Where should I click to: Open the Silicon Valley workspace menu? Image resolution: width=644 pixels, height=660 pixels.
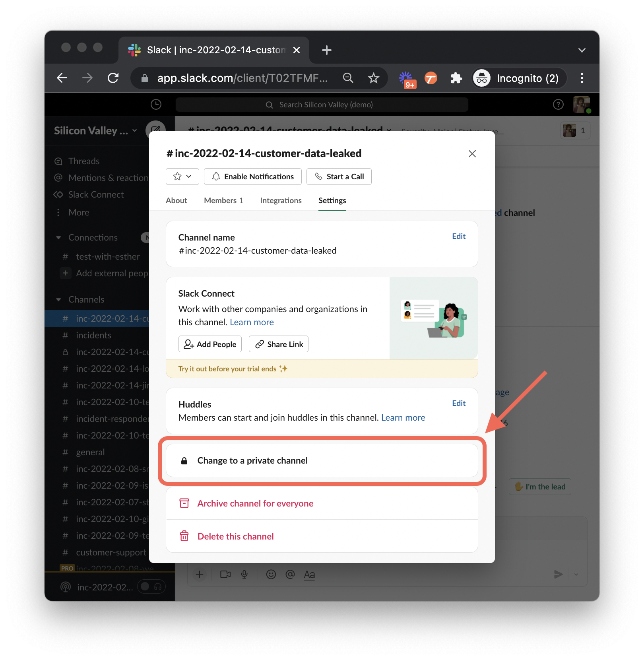[95, 131]
